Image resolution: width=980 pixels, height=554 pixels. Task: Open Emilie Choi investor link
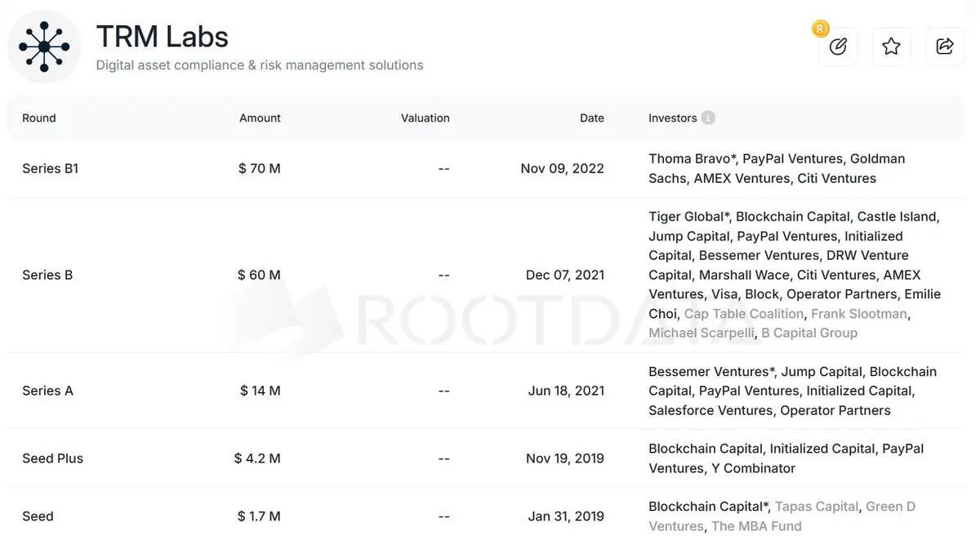[795, 304]
